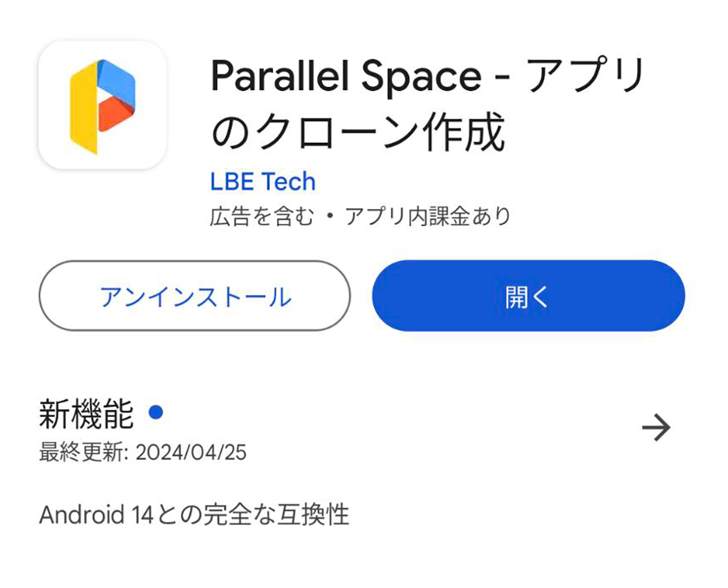Click the word Android 14 in the notes
This screenshot has width=728, height=588.
(96, 515)
